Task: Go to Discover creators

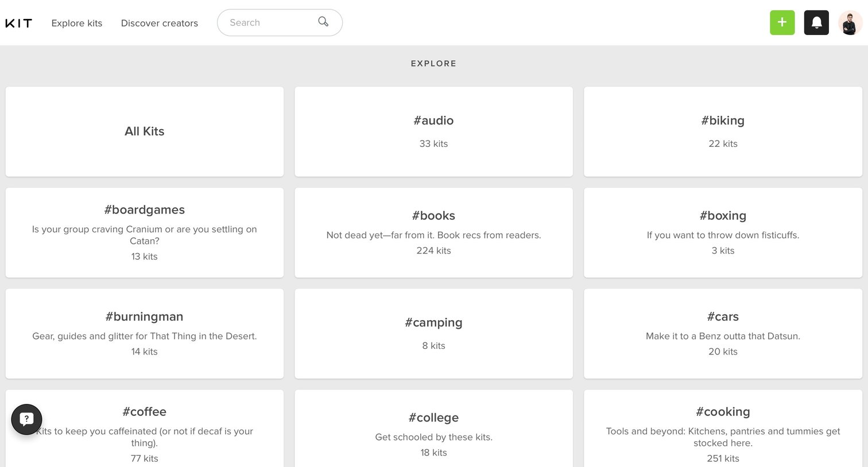Action: coord(160,23)
